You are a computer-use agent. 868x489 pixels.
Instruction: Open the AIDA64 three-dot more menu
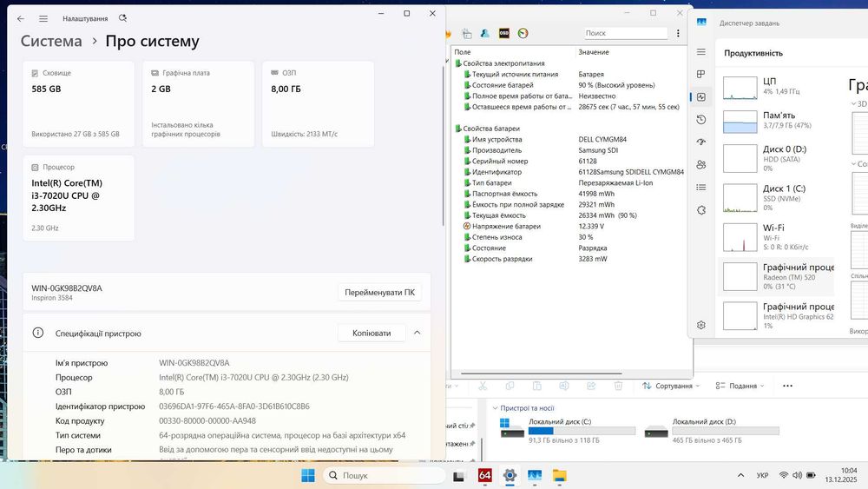pos(678,33)
